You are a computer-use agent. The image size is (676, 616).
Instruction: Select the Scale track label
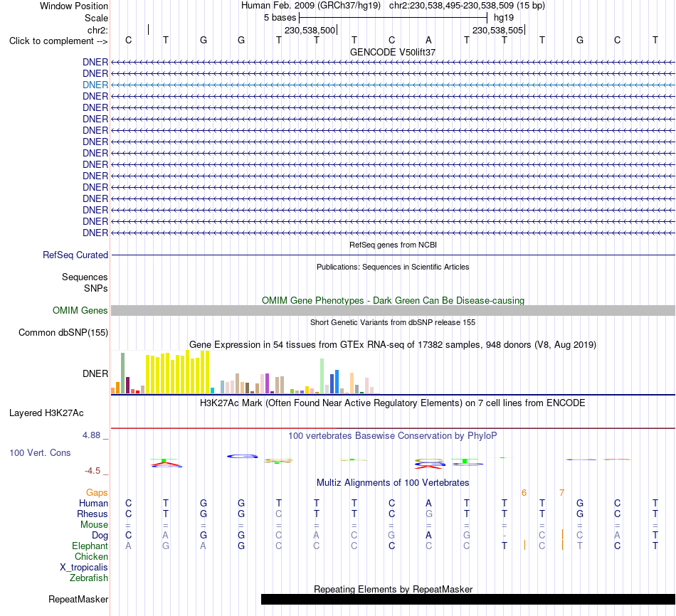coord(96,18)
